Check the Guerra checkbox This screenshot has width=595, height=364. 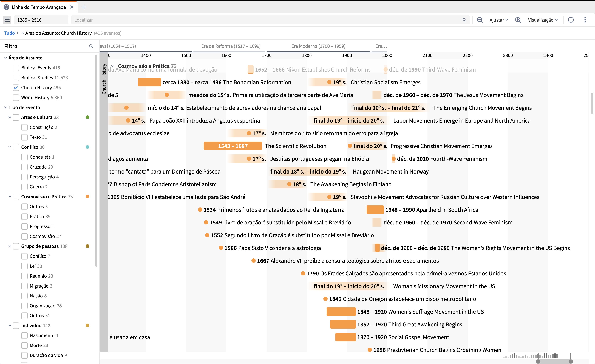[24, 187]
